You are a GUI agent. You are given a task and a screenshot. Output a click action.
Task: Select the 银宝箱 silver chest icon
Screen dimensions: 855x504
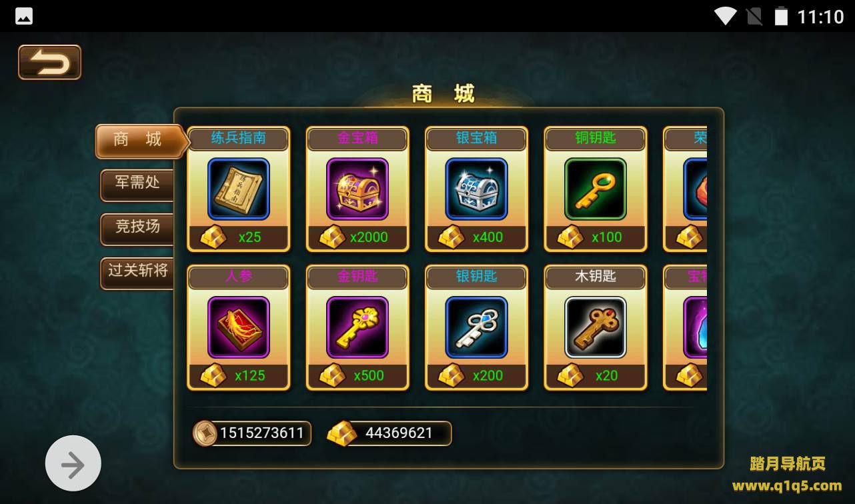(x=477, y=189)
